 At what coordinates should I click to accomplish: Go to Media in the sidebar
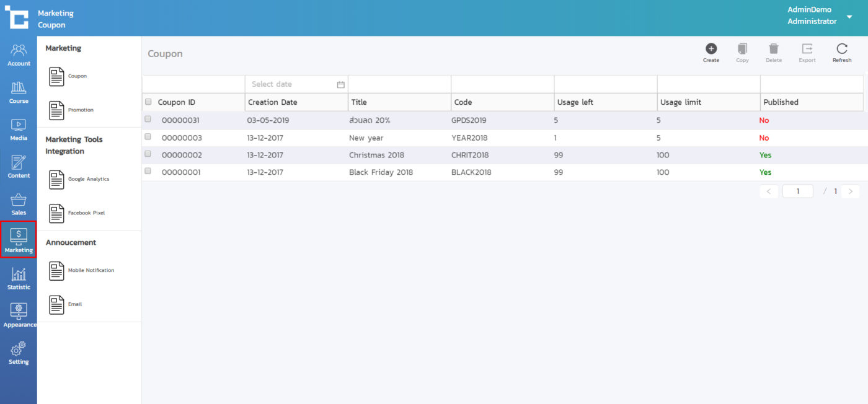19,129
